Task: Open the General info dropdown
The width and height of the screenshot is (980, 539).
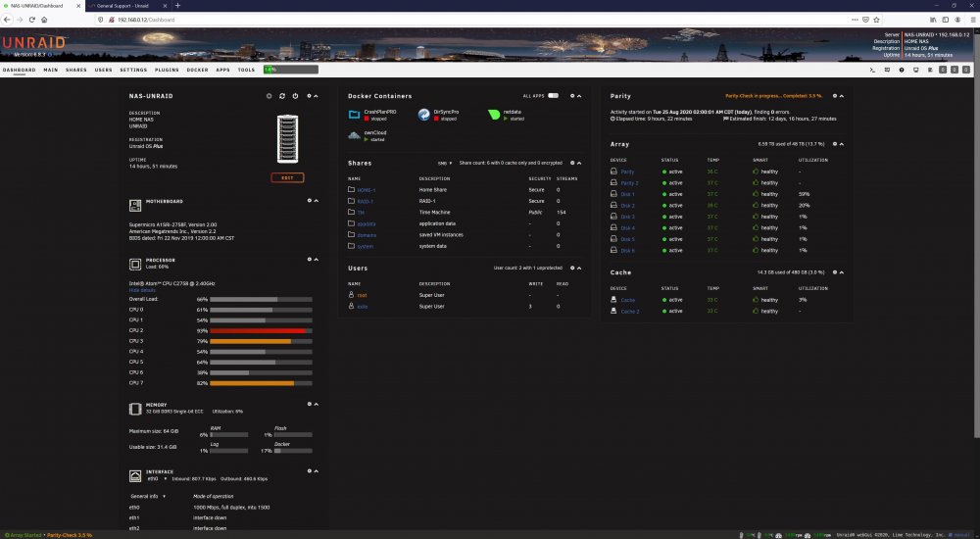Action: coord(148,496)
